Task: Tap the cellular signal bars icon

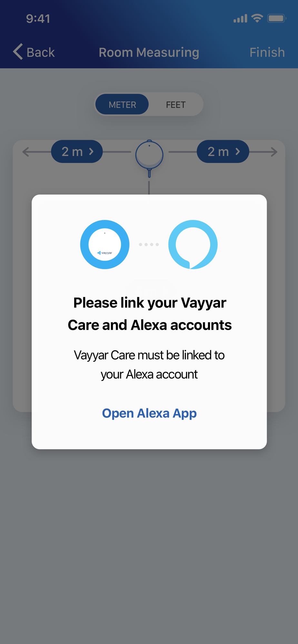Action: [240, 18]
